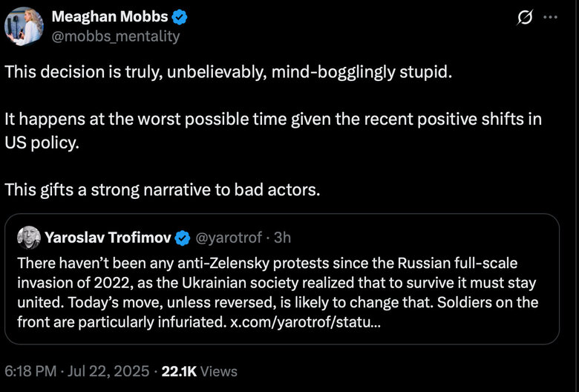This screenshot has width=579, height=392.
Task: Click Yaroslav Trofimov's blue verified badge
Action: pos(183,238)
